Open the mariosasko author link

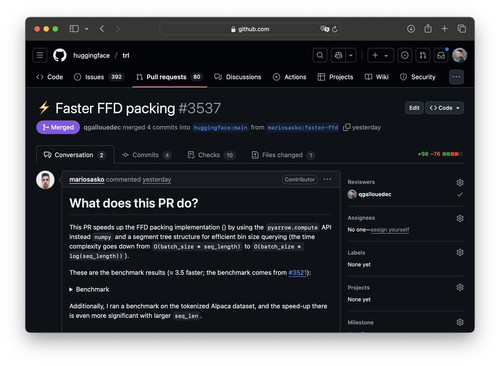coord(87,180)
